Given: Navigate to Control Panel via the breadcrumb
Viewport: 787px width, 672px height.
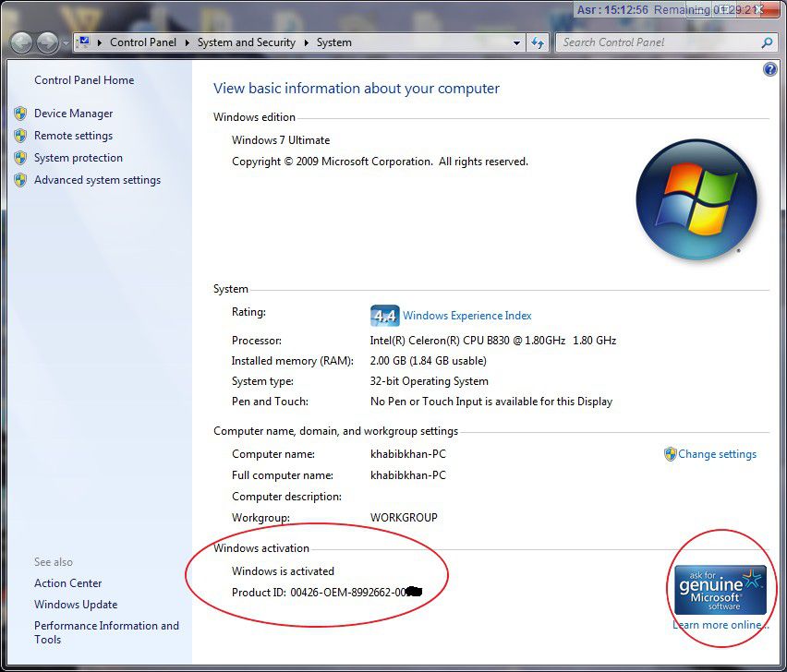Looking at the screenshot, I should coord(142,42).
